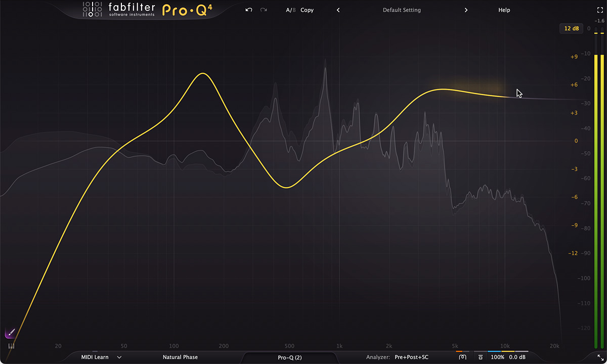Screen dimensions: 607x364
Task: Enable MIDI Learn
Action: (95, 357)
